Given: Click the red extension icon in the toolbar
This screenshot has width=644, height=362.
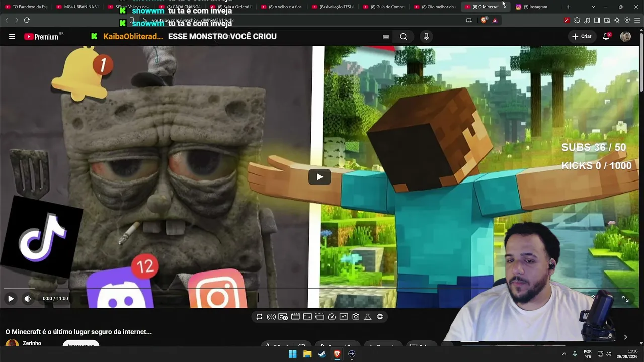Looking at the screenshot, I should pyautogui.click(x=567, y=20).
